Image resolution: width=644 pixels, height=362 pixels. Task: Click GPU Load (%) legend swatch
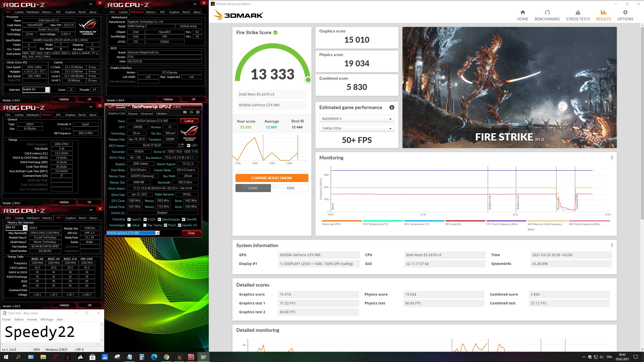(465, 221)
